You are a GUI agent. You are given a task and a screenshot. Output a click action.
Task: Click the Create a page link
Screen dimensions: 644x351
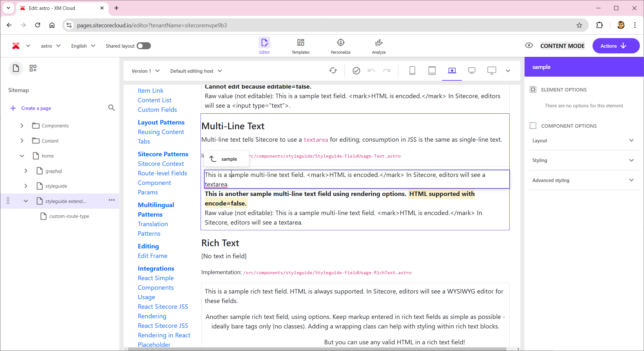pyautogui.click(x=36, y=108)
